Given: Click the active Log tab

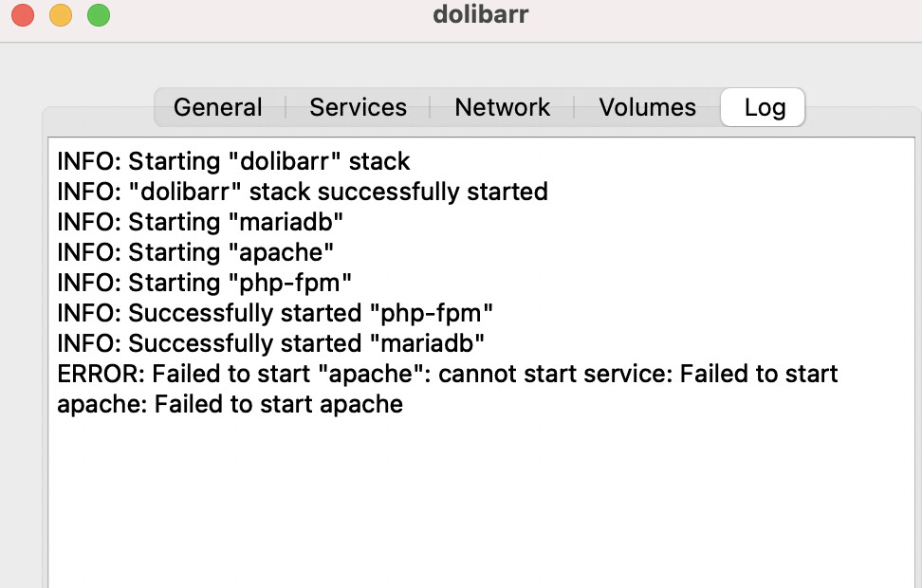Looking at the screenshot, I should click(x=763, y=107).
